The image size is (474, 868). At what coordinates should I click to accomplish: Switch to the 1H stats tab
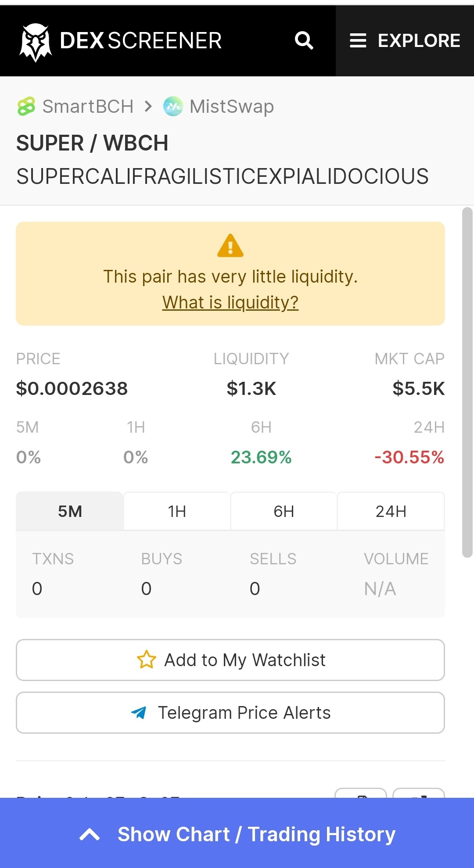[177, 511]
